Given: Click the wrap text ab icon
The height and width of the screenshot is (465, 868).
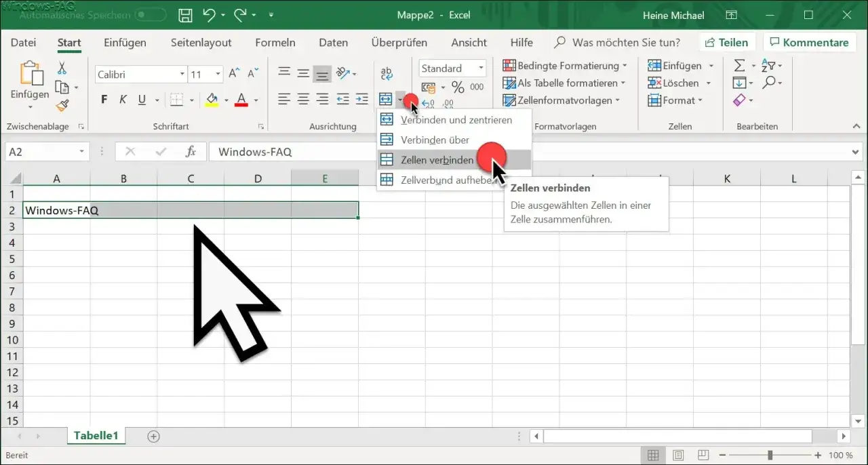Looking at the screenshot, I should pyautogui.click(x=387, y=73).
